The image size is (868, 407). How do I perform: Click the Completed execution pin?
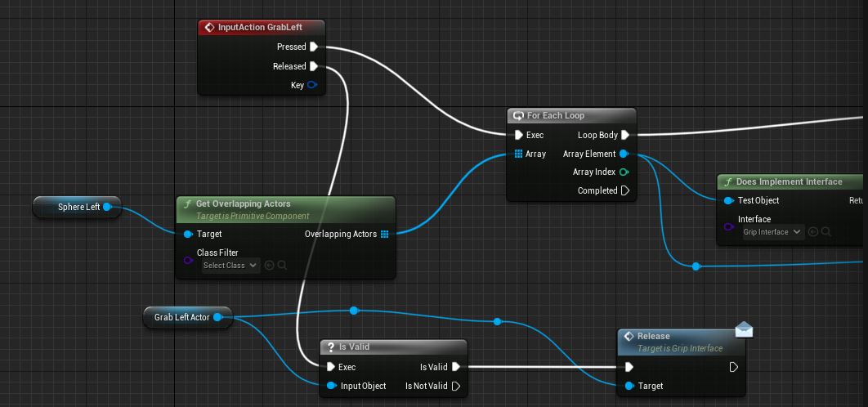pyautogui.click(x=625, y=191)
